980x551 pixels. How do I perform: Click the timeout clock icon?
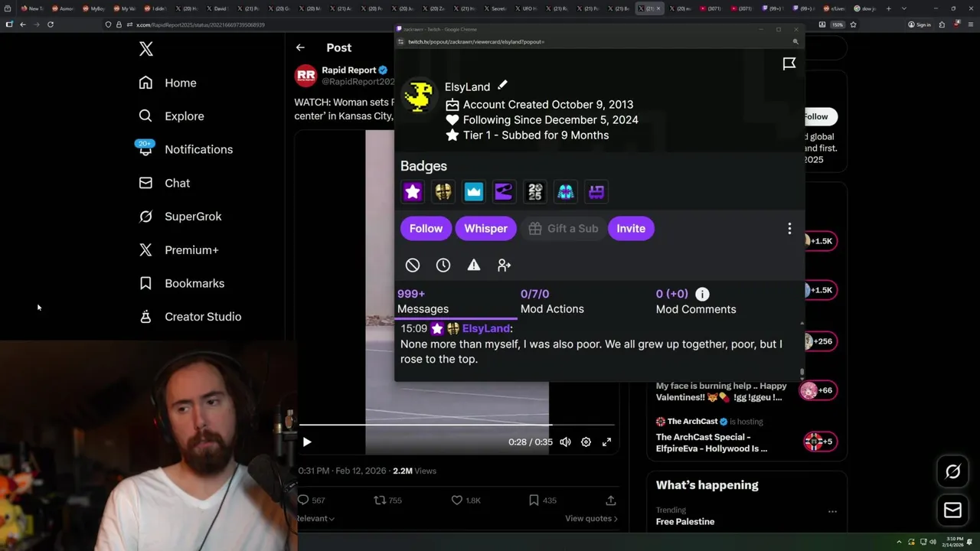pos(443,265)
